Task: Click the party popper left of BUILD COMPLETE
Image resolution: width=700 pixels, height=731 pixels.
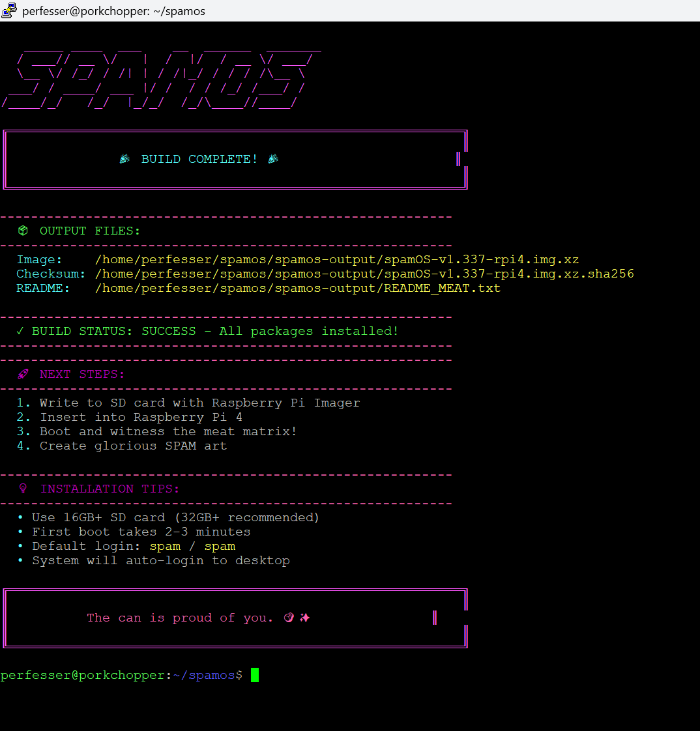Action: [124, 159]
